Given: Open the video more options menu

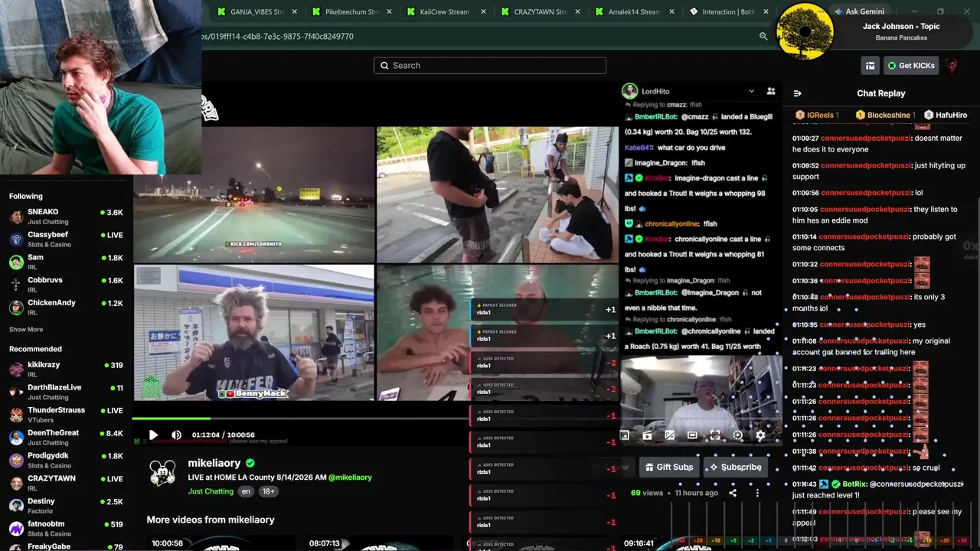Looking at the screenshot, I should coord(757,493).
